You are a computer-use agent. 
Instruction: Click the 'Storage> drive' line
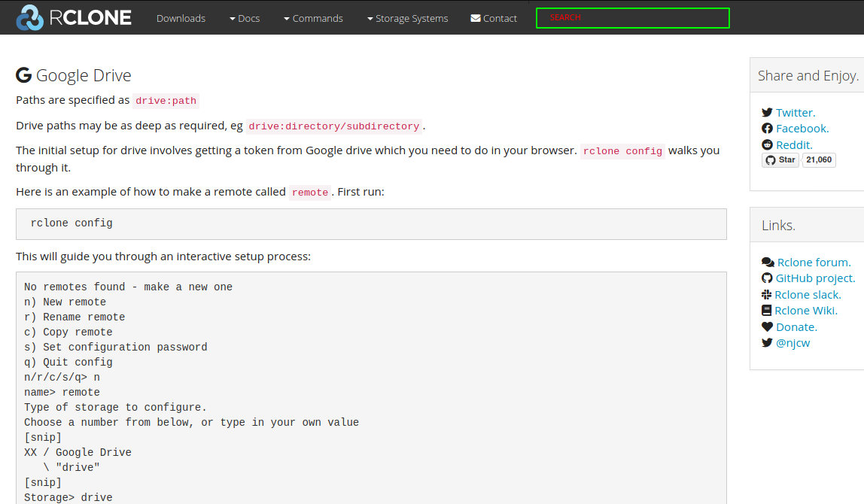(x=68, y=497)
